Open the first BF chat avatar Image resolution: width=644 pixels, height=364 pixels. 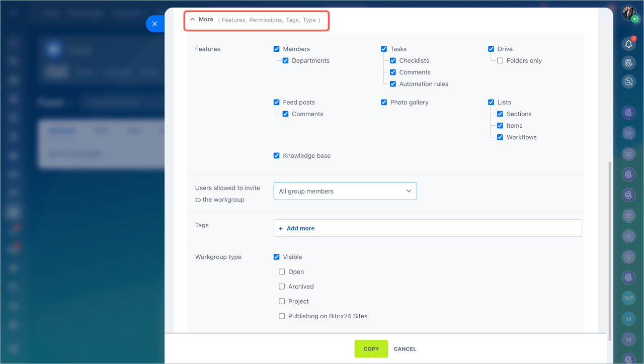point(628,133)
